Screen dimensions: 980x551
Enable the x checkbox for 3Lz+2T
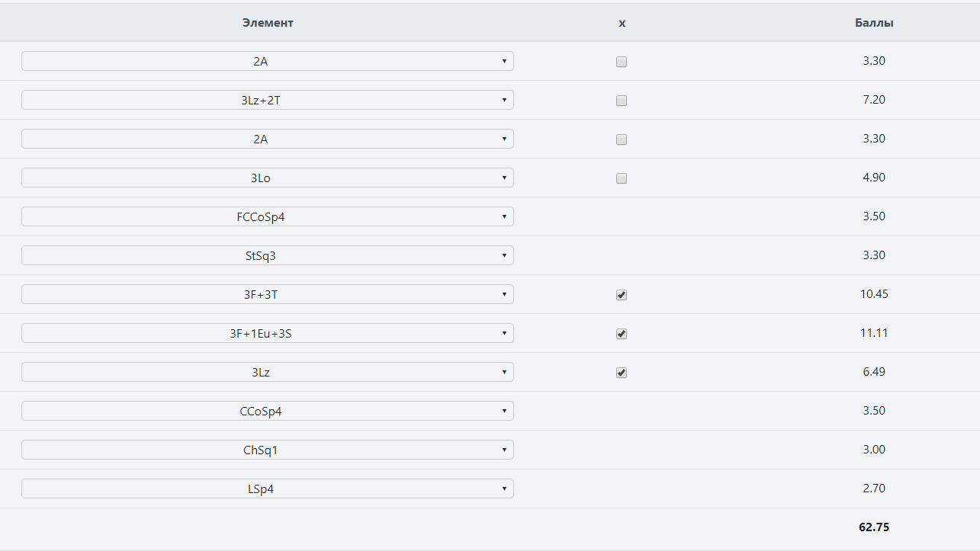point(622,101)
